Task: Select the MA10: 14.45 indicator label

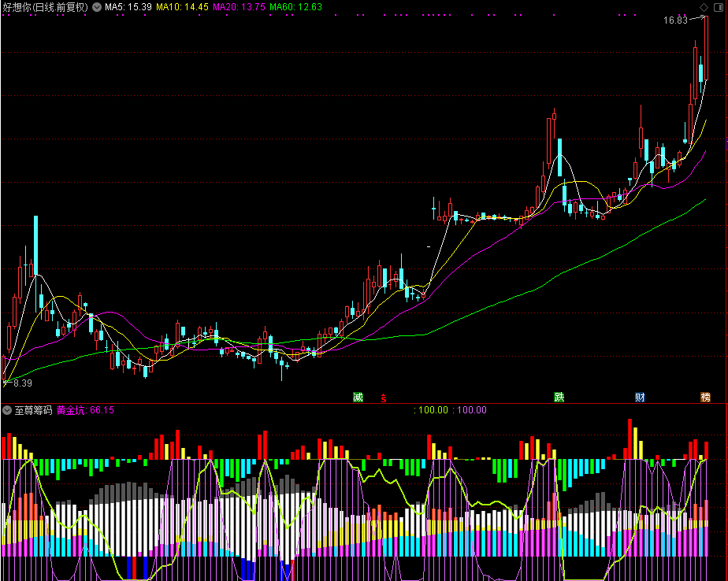Action: (182, 7)
